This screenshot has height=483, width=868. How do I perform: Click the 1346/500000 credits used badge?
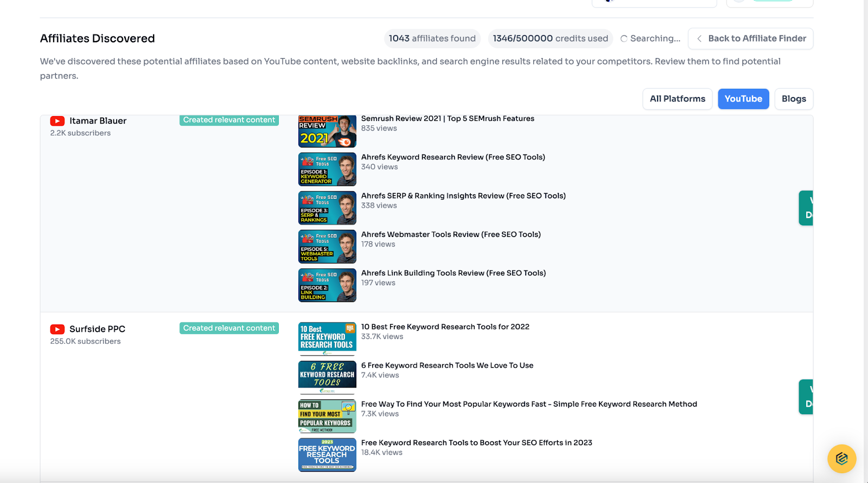tap(550, 38)
